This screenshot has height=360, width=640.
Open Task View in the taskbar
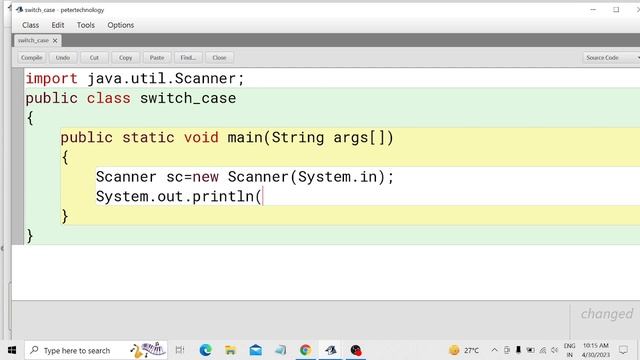180,350
